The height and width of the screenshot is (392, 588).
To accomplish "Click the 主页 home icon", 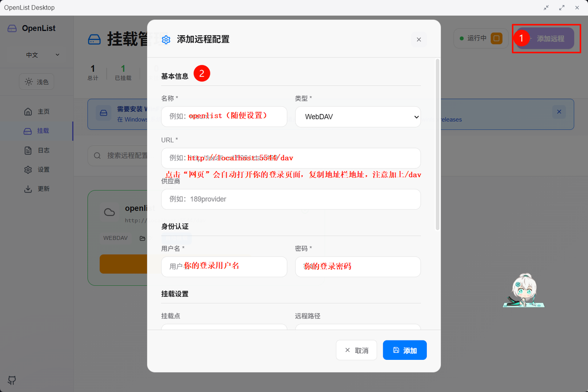I will (x=28, y=112).
